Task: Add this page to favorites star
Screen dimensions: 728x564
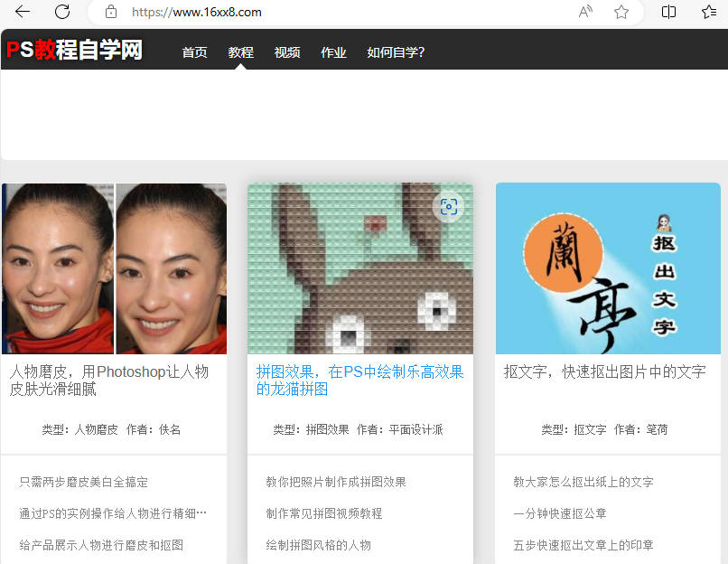Action: (621, 12)
